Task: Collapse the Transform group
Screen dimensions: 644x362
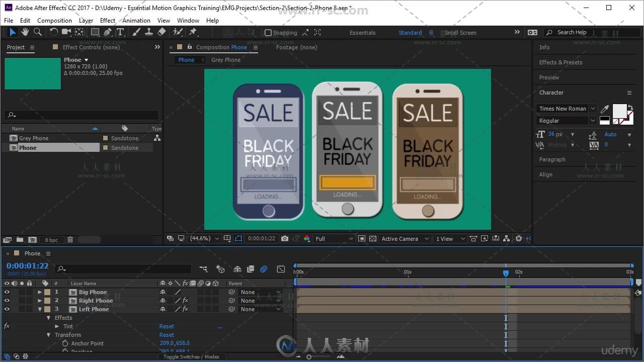Action: (49, 335)
